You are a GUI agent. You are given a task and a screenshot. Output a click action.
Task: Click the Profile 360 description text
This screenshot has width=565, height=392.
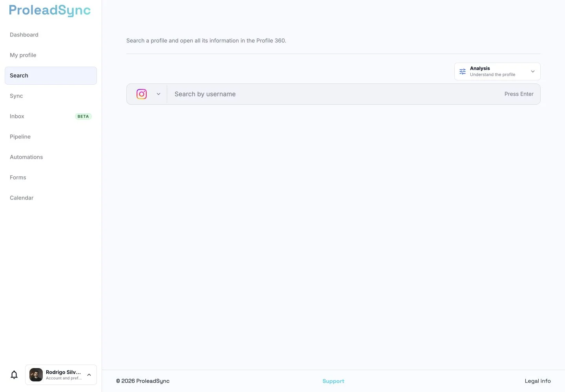click(206, 41)
